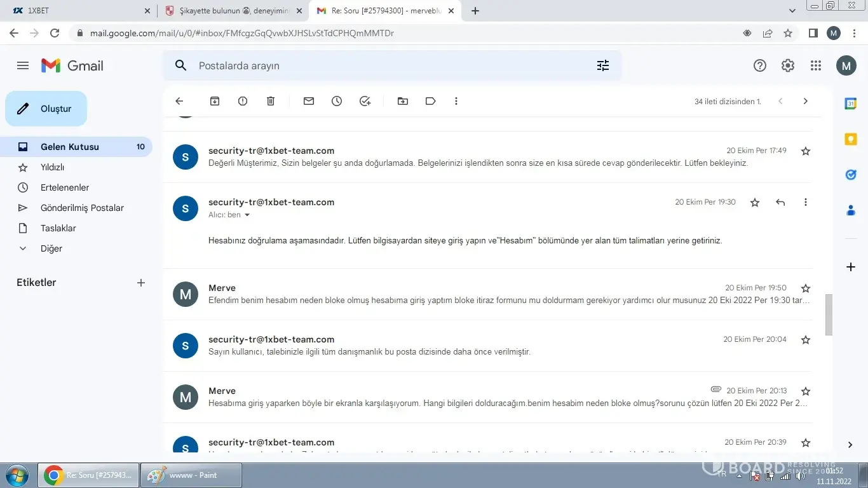Click the Postalarda arayın search field
This screenshot has height=488, width=868.
(x=381, y=65)
